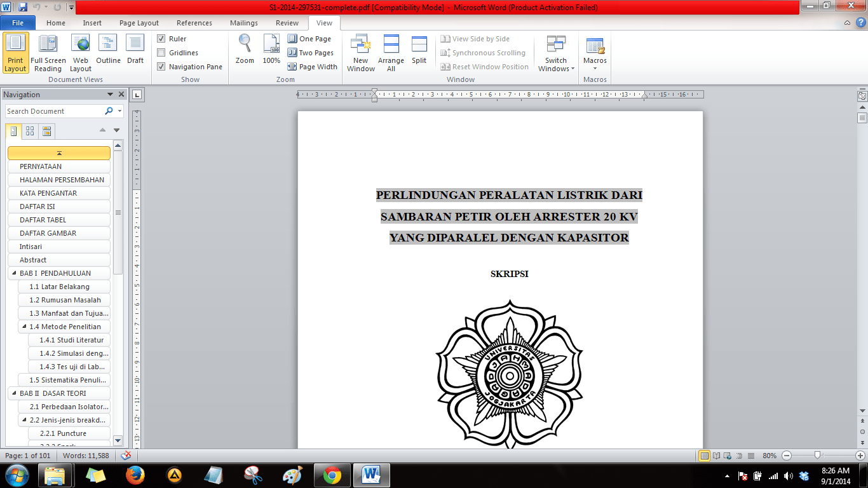Open the Page Layout tab
The height and width of the screenshot is (488, 868).
click(139, 23)
